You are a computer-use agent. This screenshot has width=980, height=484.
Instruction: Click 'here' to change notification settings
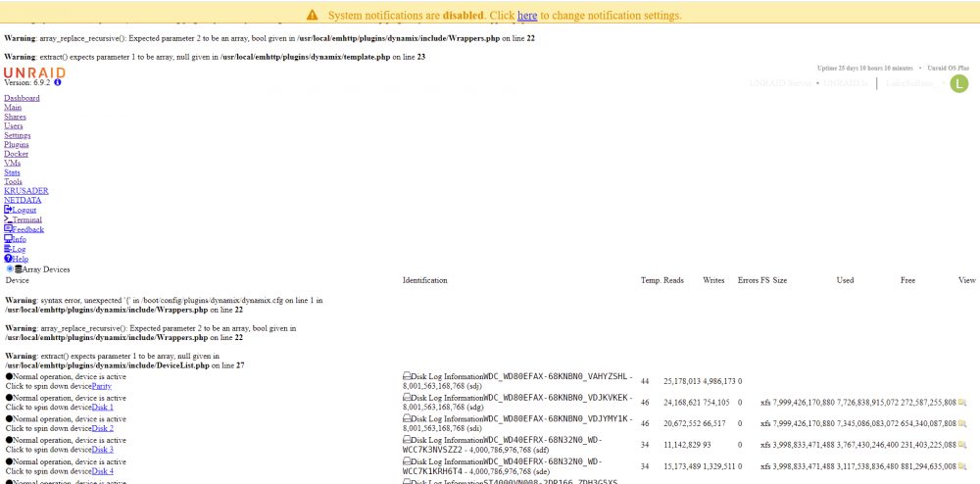(527, 15)
